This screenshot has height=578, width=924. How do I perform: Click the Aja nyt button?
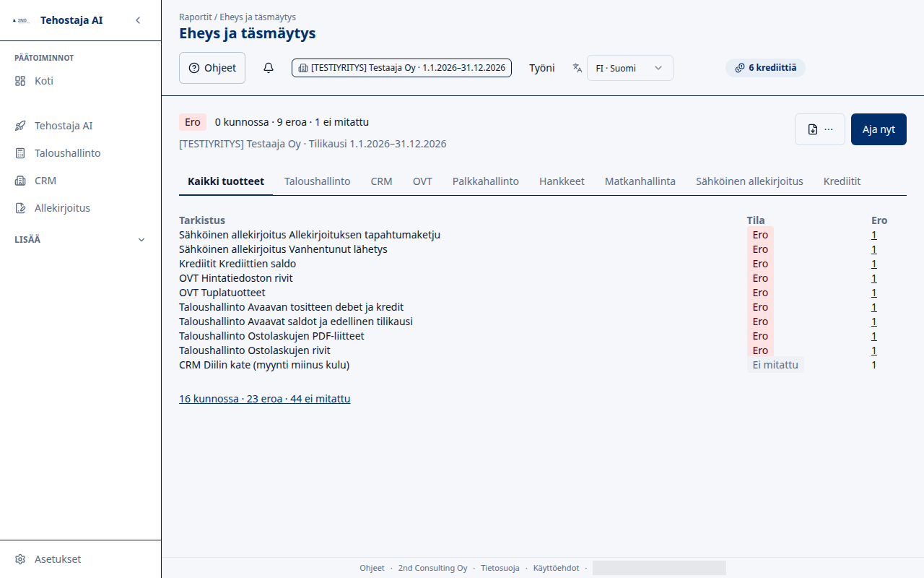[x=879, y=129]
